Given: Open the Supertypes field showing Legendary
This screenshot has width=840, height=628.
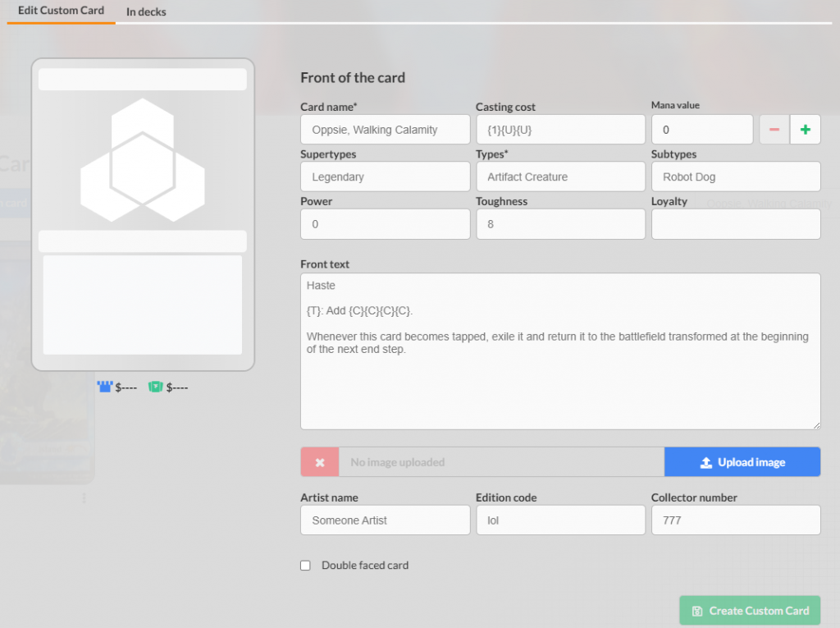Looking at the screenshot, I should point(385,176).
